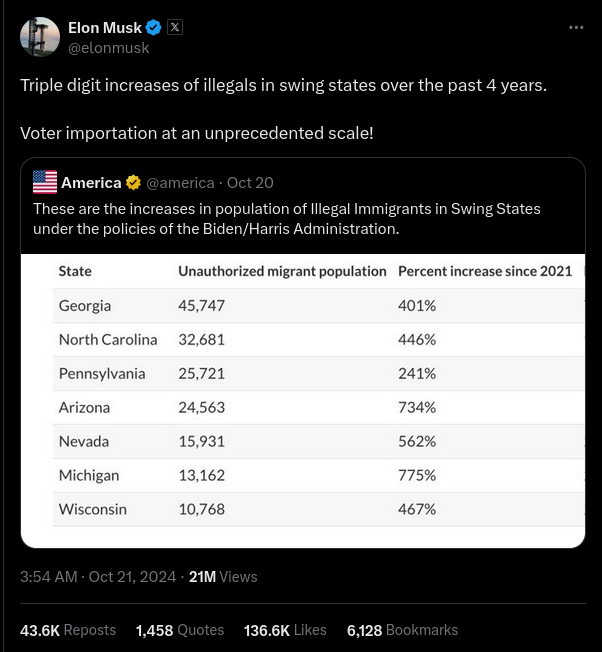Open the 3:54 AM Oct 21, 2024 timestamp
This screenshot has width=602, height=652.
click(98, 577)
